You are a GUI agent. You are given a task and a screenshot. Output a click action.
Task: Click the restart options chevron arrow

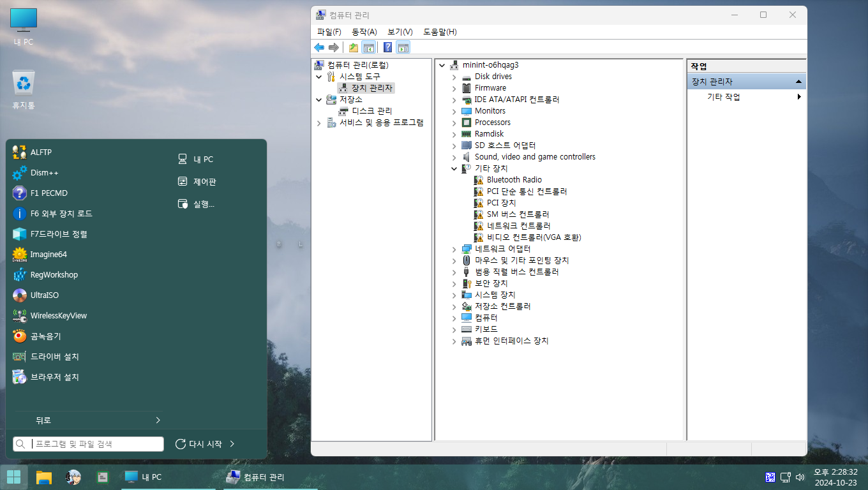[232, 444]
